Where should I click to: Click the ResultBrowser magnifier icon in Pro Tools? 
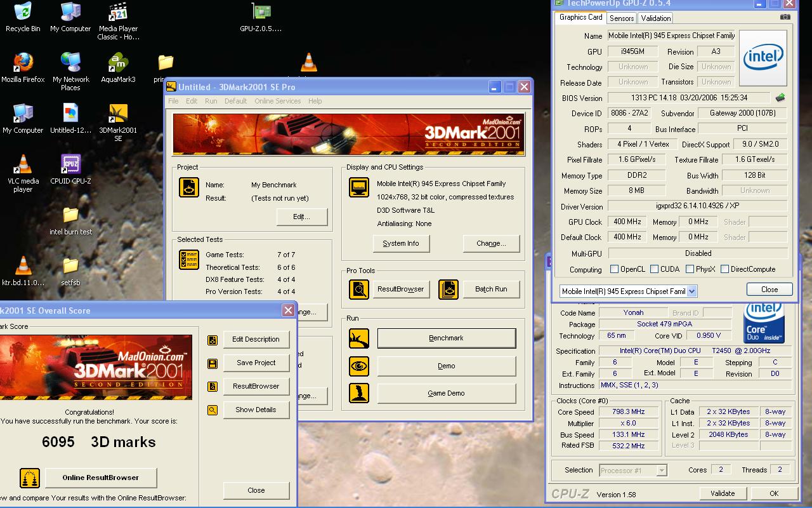[359, 289]
